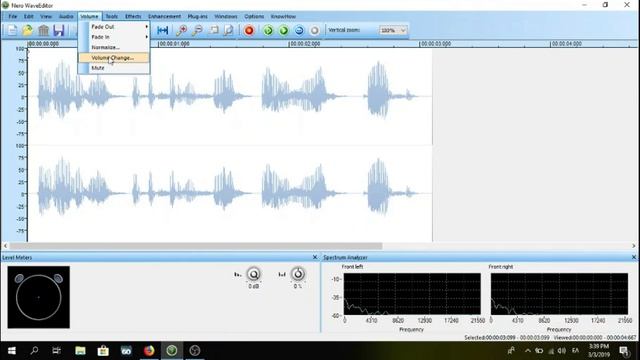Click the Zoom to Selection icon
The image size is (640, 360).
coord(213,30)
